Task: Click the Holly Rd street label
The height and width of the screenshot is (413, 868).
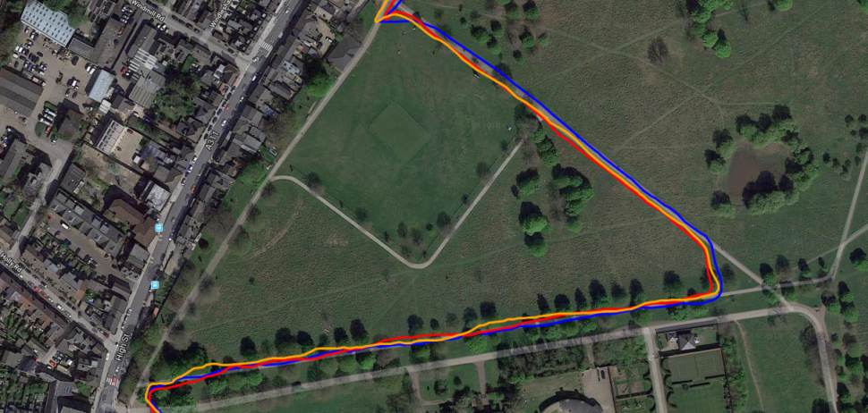Action: (10, 262)
